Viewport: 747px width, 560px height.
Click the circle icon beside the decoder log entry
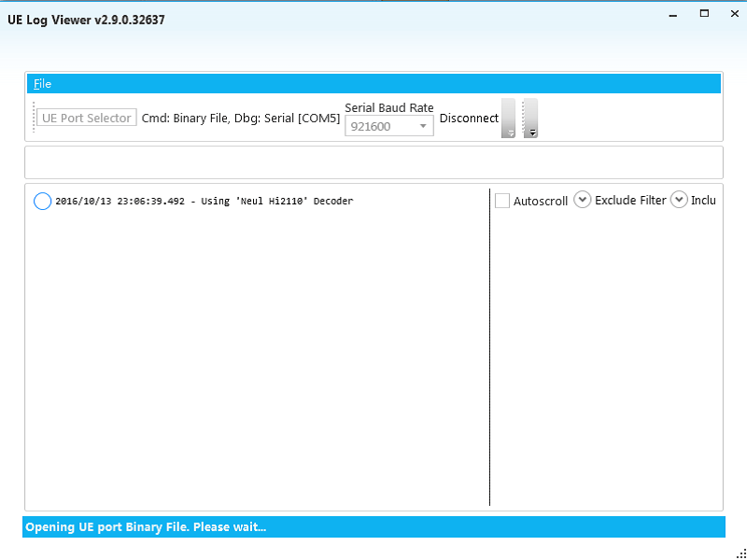click(x=42, y=201)
